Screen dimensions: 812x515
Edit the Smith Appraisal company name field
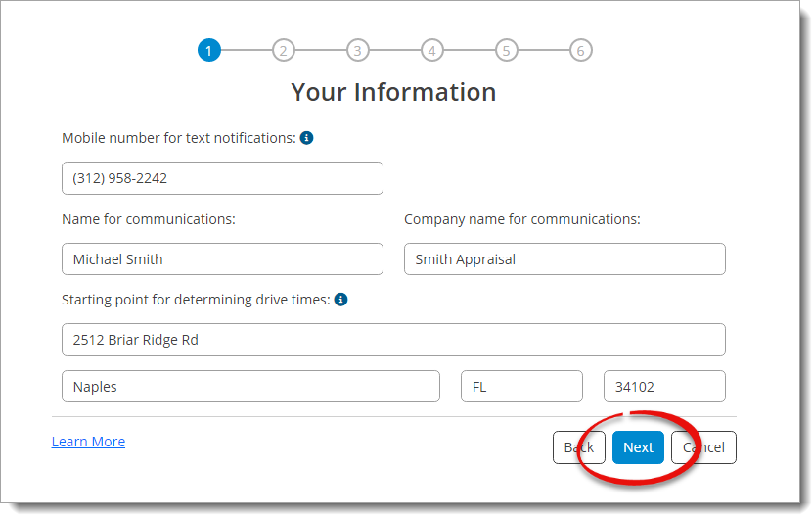[564, 259]
